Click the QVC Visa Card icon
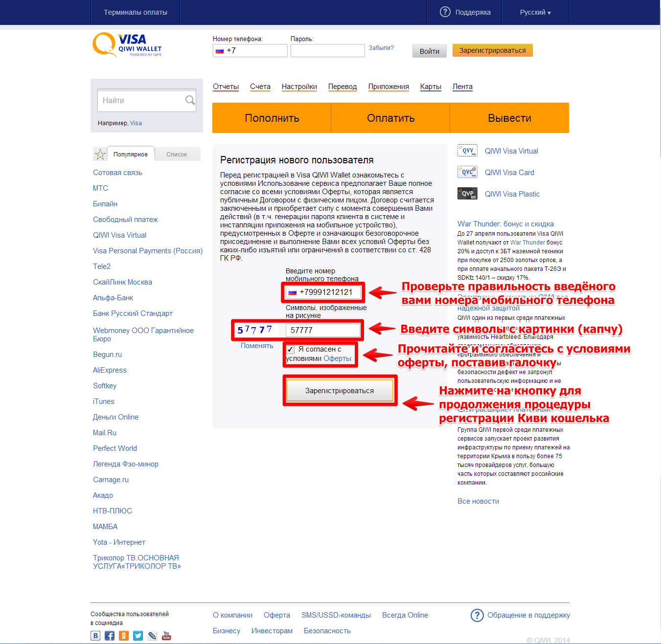 pyautogui.click(x=467, y=172)
